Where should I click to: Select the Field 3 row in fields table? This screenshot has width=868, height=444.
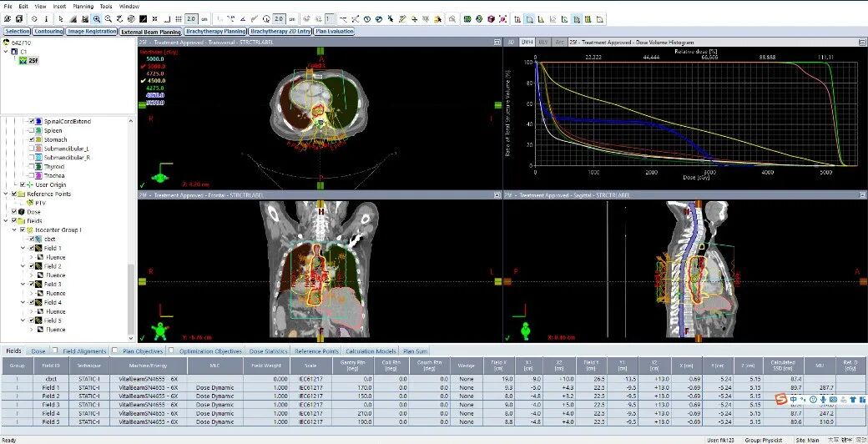click(434, 405)
